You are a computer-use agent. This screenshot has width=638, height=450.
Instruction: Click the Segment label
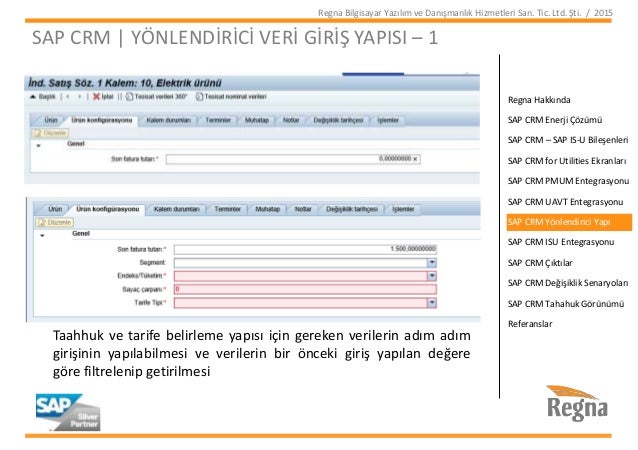coord(153,263)
